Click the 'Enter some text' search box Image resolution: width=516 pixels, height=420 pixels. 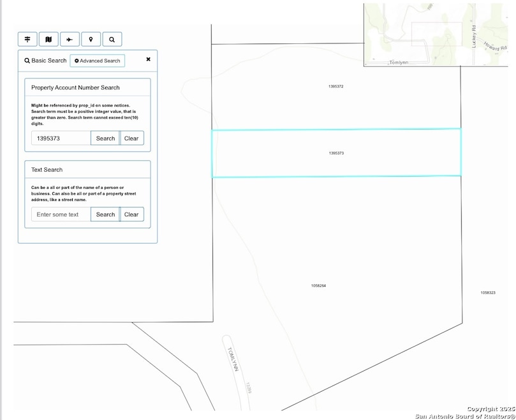(61, 214)
